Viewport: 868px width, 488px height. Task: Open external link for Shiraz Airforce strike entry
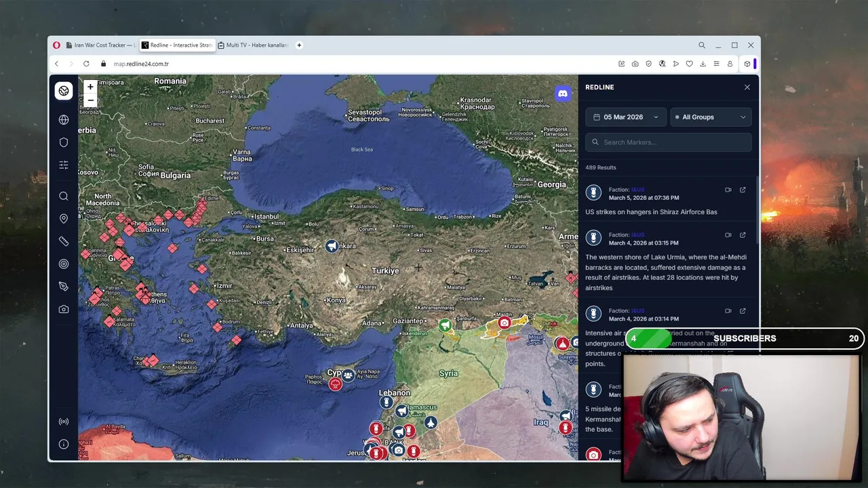743,190
